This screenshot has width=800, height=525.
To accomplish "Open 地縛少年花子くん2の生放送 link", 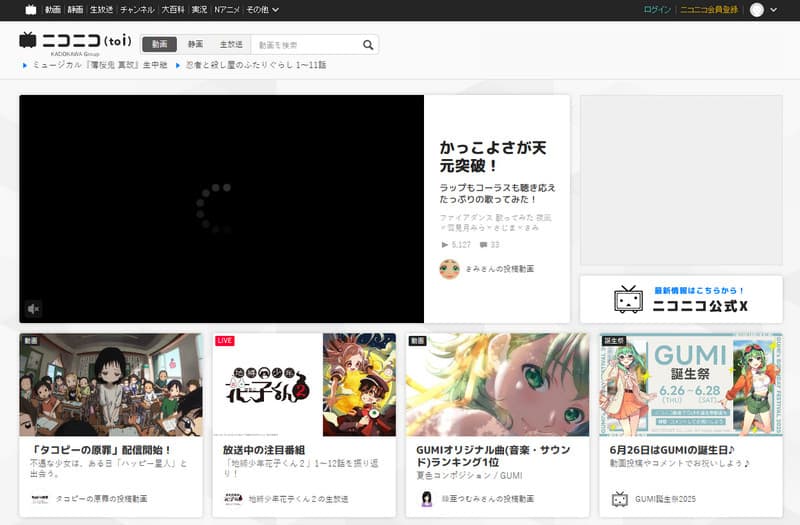I will (298, 498).
